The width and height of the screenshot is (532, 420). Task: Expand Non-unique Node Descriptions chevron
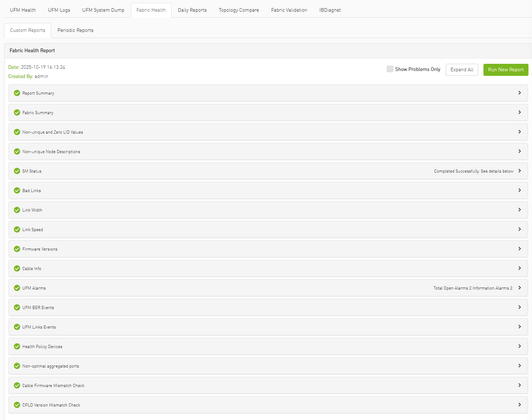[x=520, y=151]
